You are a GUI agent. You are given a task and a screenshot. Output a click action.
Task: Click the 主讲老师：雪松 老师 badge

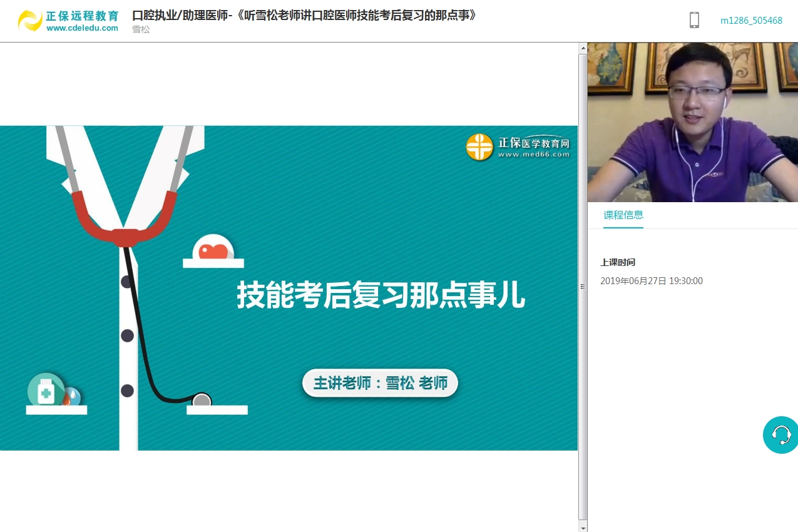[x=380, y=383]
